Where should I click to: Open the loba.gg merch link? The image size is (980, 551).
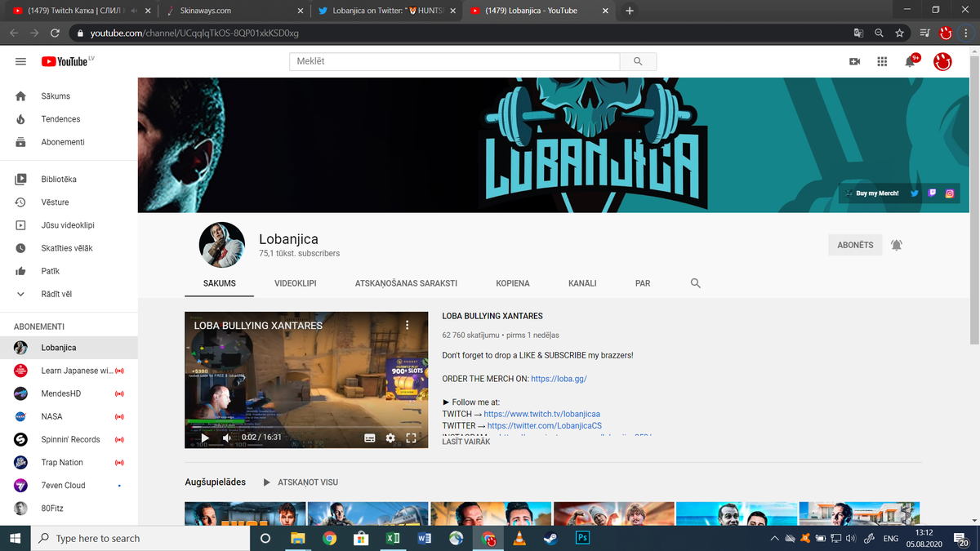559,379
